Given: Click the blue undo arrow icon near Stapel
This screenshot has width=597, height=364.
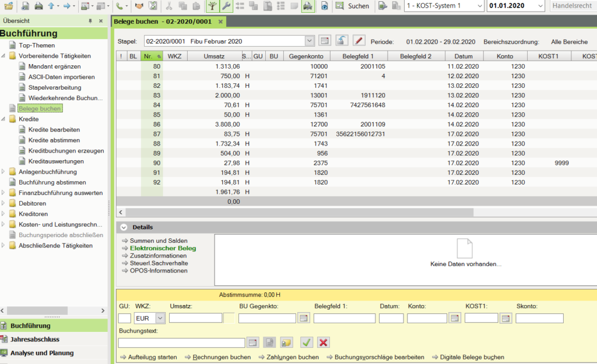Looking at the screenshot, I should coord(342,40).
